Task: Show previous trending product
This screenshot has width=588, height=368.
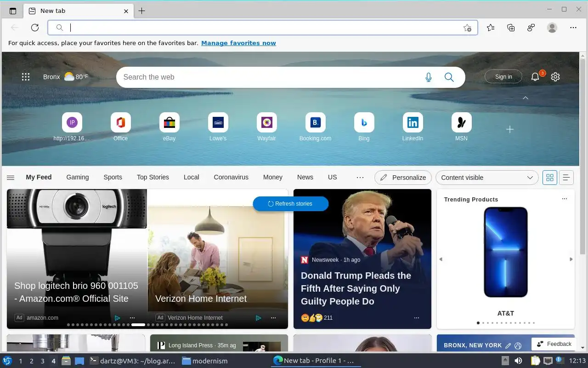Action: coord(441,259)
